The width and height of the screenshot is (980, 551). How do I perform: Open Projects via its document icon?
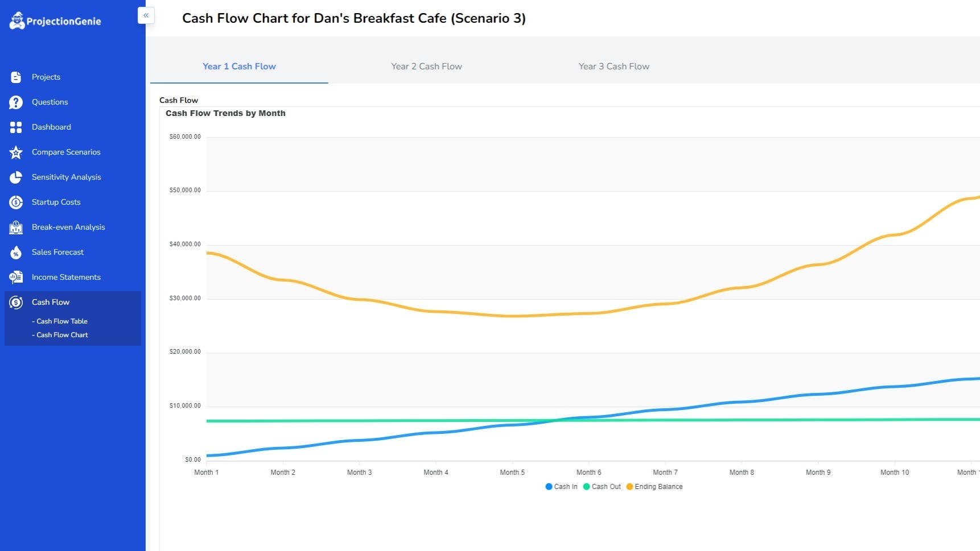point(16,77)
